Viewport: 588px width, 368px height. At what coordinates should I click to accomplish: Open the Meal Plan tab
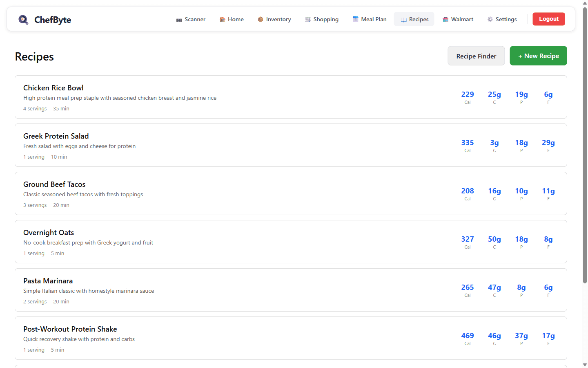[370, 19]
